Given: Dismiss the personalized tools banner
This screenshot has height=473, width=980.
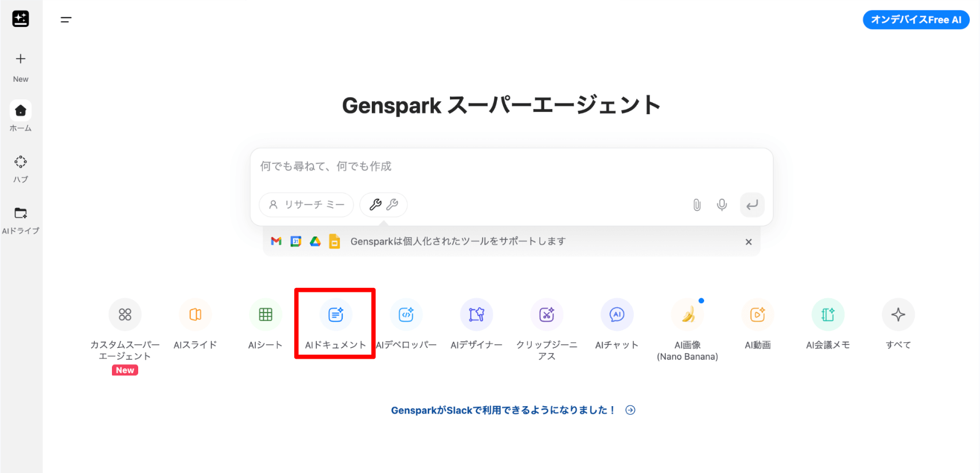Looking at the screenshot, I should point(749,242).
